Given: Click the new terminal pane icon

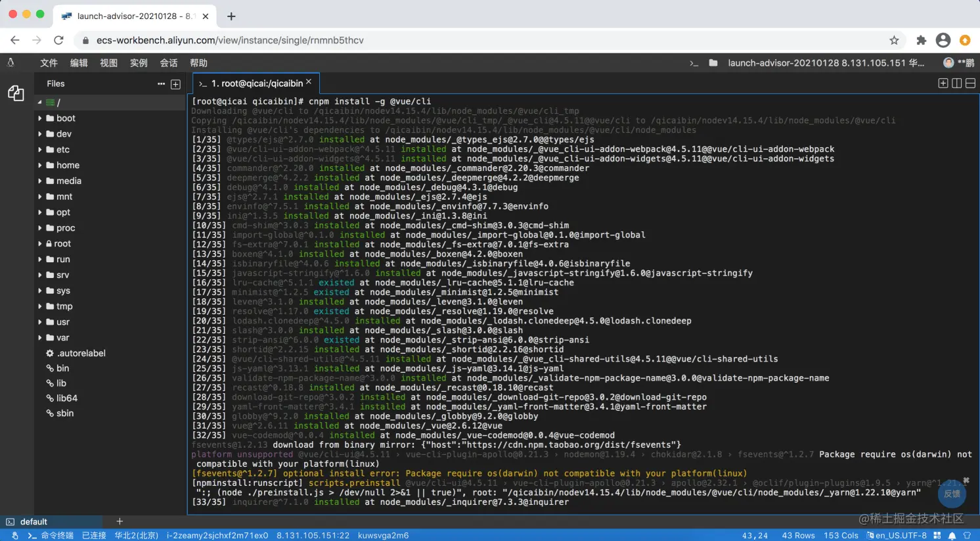Looking at the screenshot, I should [943, 83].
